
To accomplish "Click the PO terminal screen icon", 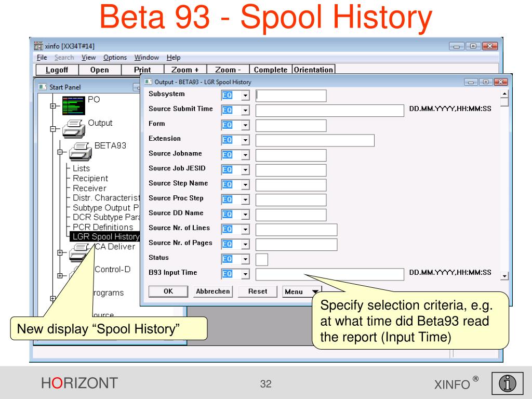I will point(73,105).
